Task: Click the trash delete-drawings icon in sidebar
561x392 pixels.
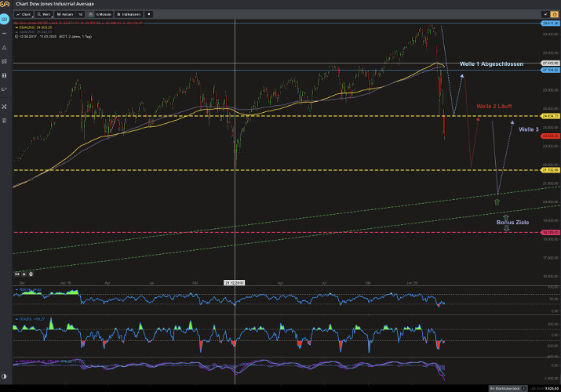Action: (x=4, y=121)
